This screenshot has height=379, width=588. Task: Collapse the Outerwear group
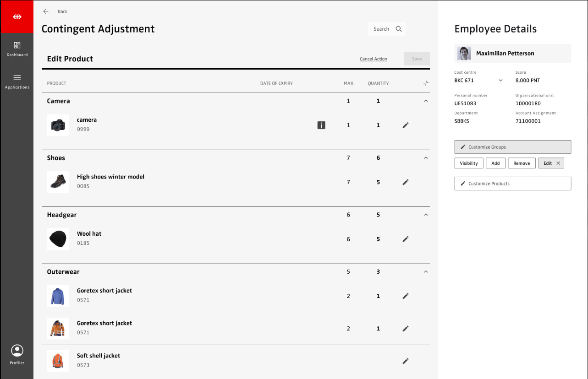point(426,272)
